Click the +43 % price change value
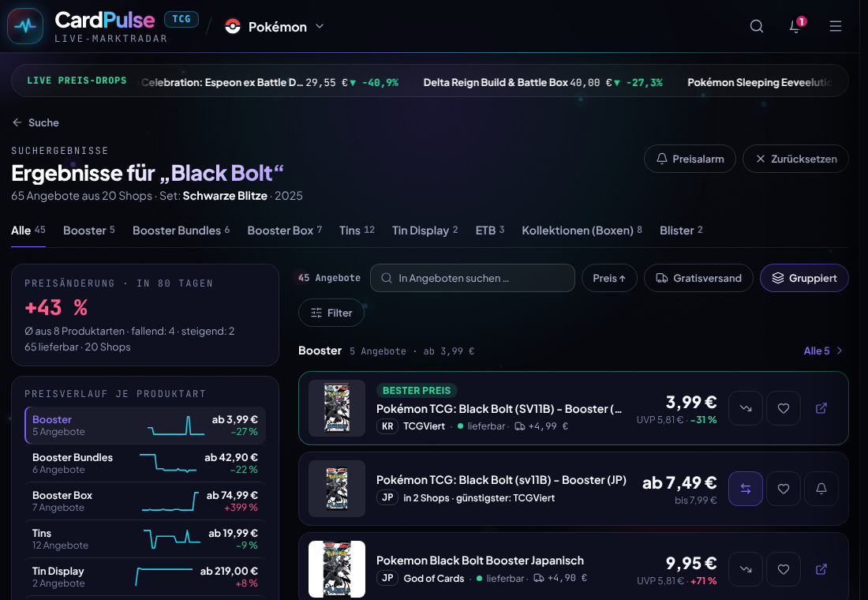Viewport: 868px width, 600px height. click(x=56, y=307)
